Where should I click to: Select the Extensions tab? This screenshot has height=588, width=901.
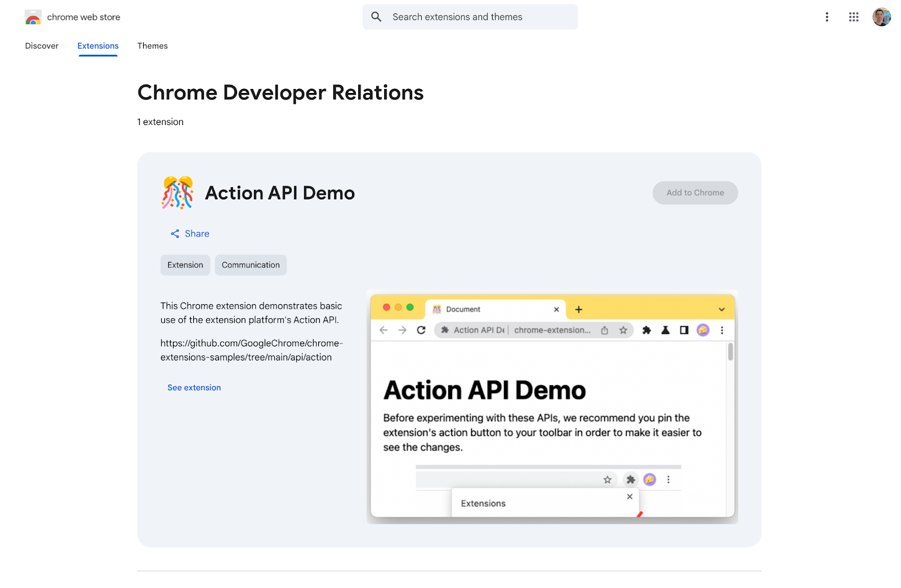tap(97, 46)
